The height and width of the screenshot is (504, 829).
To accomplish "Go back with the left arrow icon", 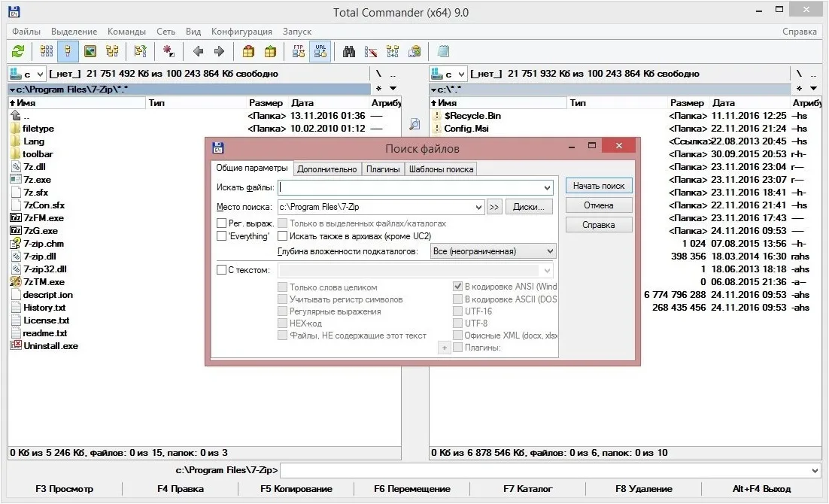I will 198,51.
